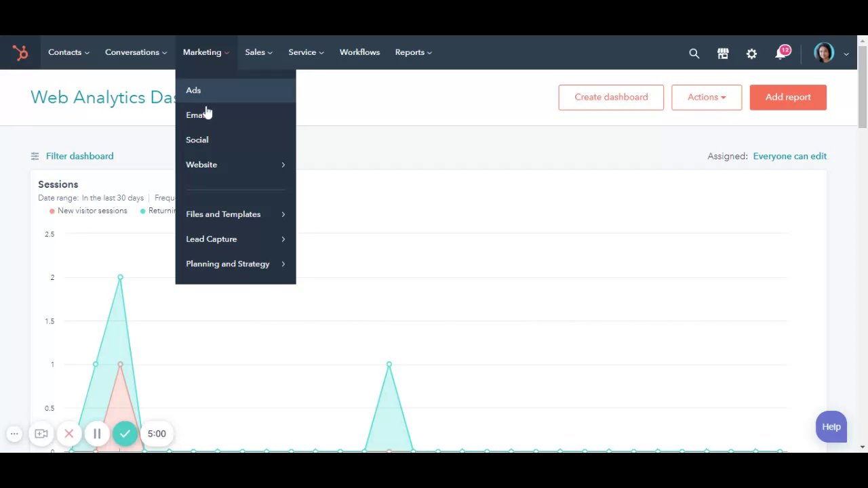The image size is (868, 488).
Task: Expand the Website submenu
Action: click(235, 165)
